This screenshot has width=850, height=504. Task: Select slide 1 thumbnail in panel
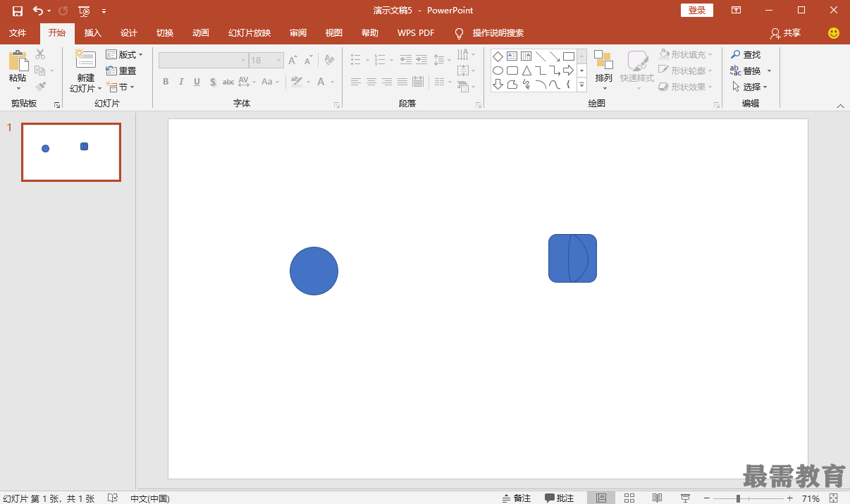[x=71, y=152]
